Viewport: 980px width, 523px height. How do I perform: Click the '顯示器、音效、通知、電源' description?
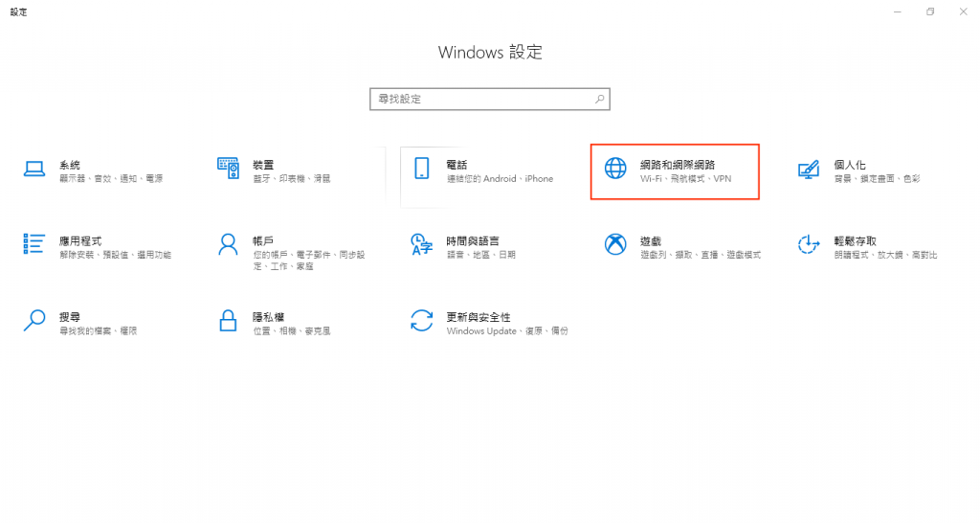(111, 179)
